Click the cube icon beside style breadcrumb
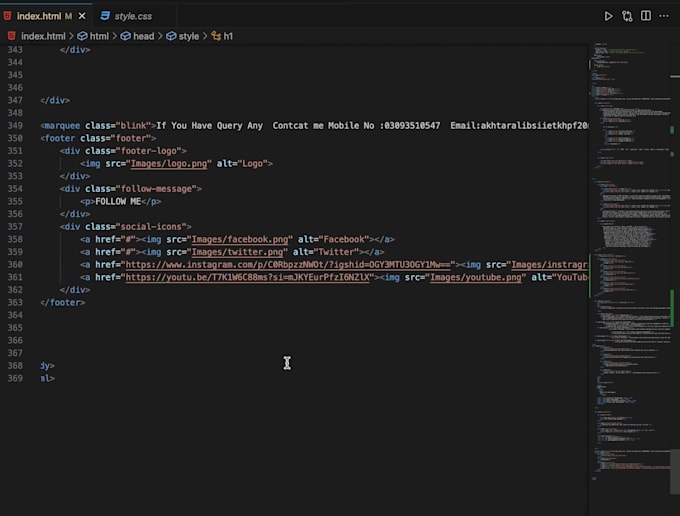Viewport: 680px width, 516px height. tap(171, 36)
